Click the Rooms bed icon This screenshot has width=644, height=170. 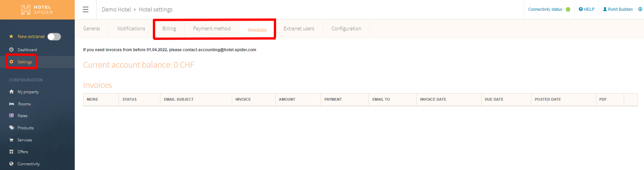pyautogui.click(x=12, y=104)
